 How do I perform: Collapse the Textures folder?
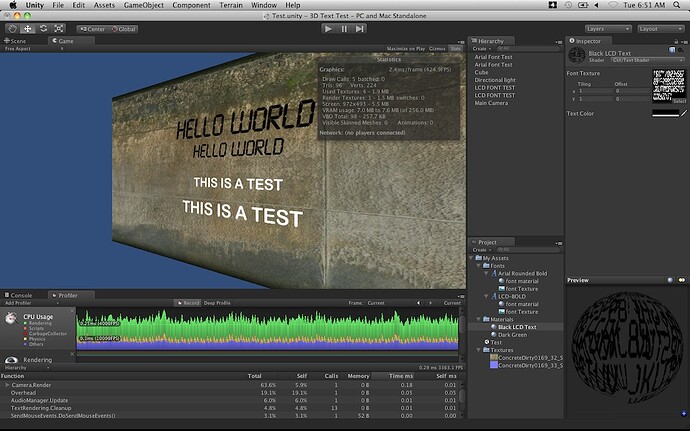point(479,350)
